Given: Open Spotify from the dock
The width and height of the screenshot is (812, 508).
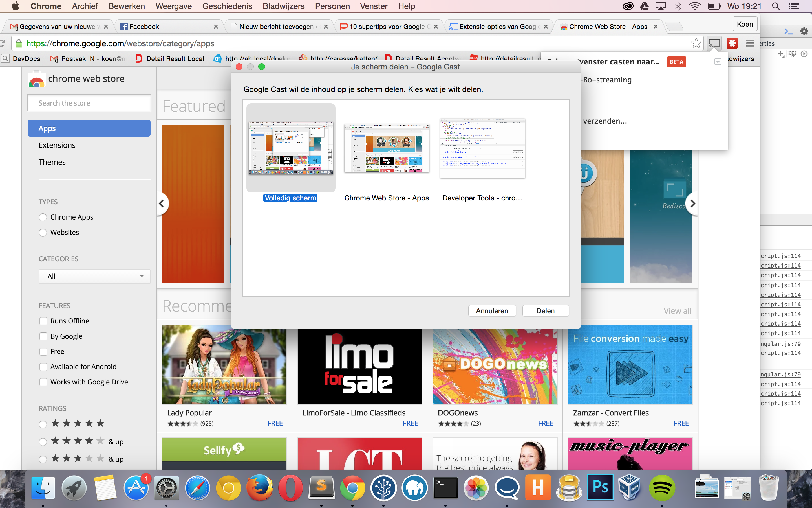Looking at the screenshot, I should click(662, 487).
